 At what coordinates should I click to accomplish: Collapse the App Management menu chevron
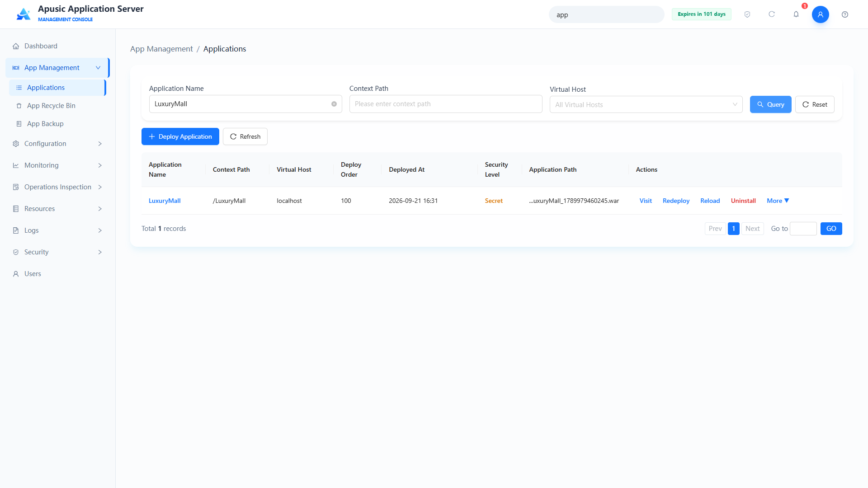pos(98,68)
